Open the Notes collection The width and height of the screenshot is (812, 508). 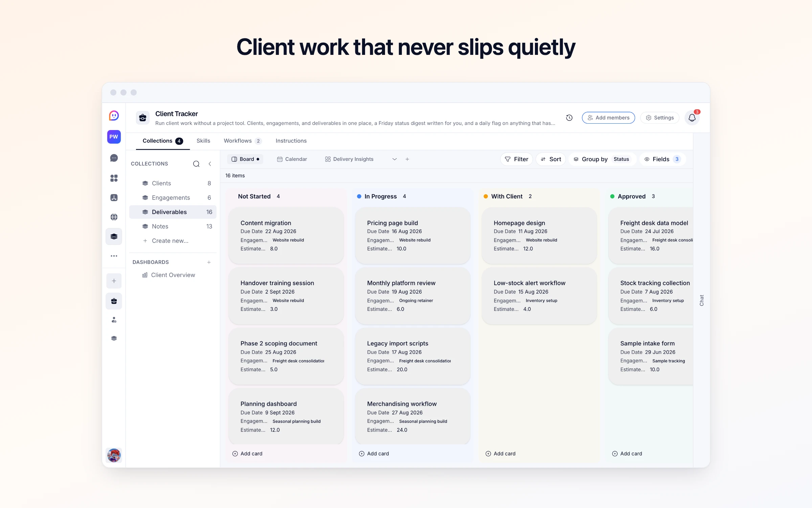173,227
